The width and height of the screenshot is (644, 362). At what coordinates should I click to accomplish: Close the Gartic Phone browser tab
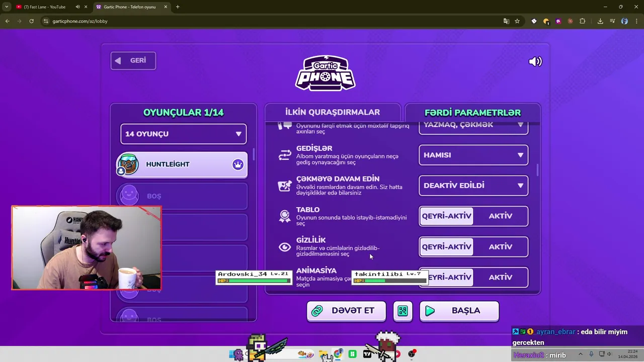tap(166, 7)
